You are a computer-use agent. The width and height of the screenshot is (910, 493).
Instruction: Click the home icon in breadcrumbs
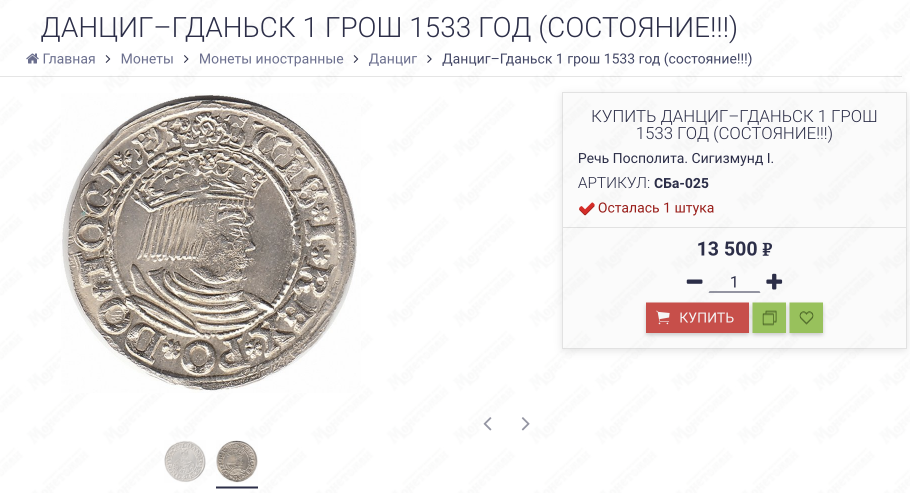pos(32,59)
